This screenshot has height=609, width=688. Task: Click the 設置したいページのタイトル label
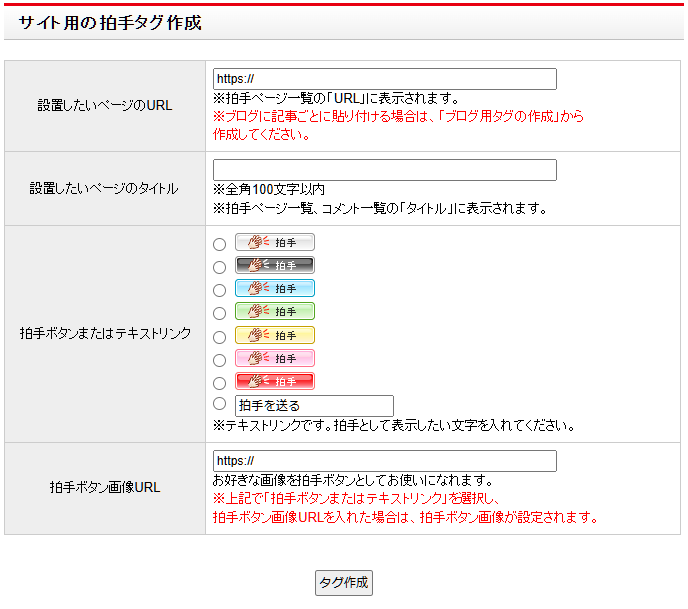point(104,189)
